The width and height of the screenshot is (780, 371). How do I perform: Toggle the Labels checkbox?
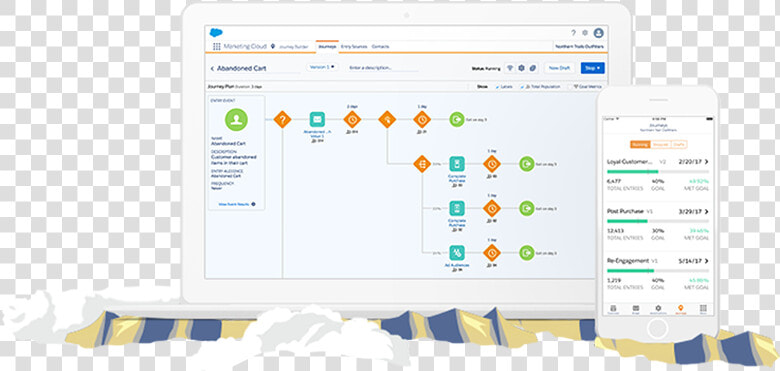coord(497,87)
